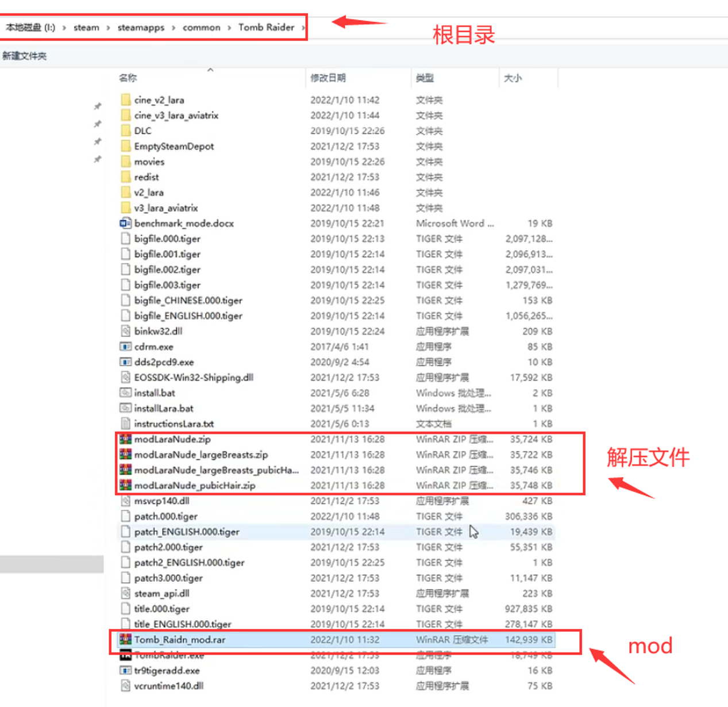The image size is (728, 707).
Task: Select the cdrm.exe application icon
Action: [x=125, y=347]
